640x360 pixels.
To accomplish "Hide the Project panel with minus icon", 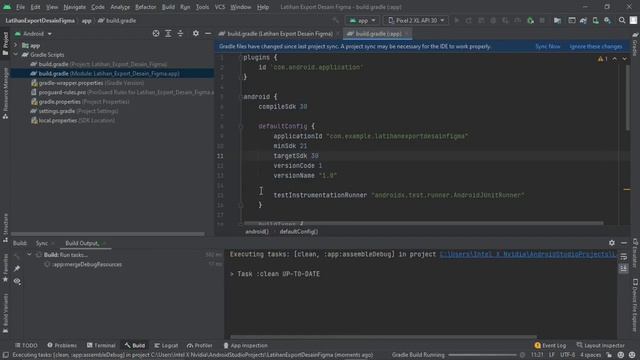I will pos(208,34).
